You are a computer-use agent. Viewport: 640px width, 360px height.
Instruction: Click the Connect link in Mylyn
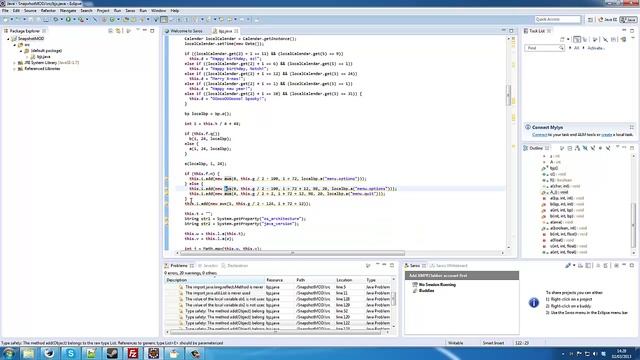click(539, 135)
